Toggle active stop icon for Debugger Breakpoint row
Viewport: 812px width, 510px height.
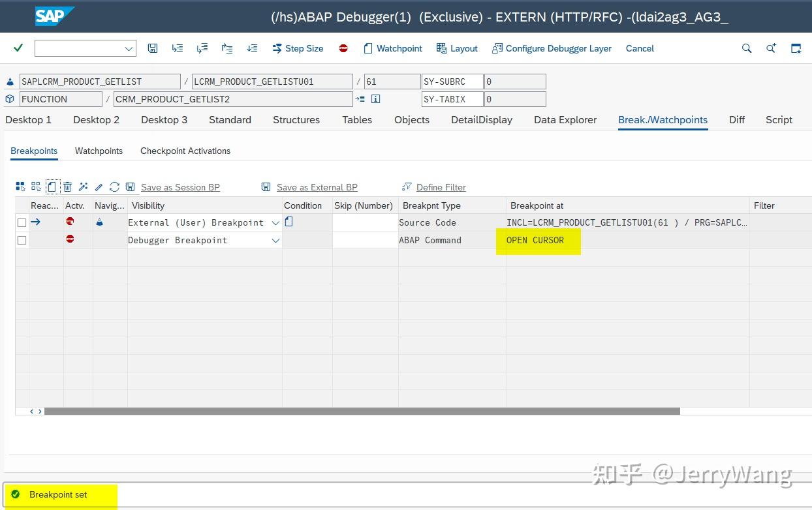tap(70, 239)
